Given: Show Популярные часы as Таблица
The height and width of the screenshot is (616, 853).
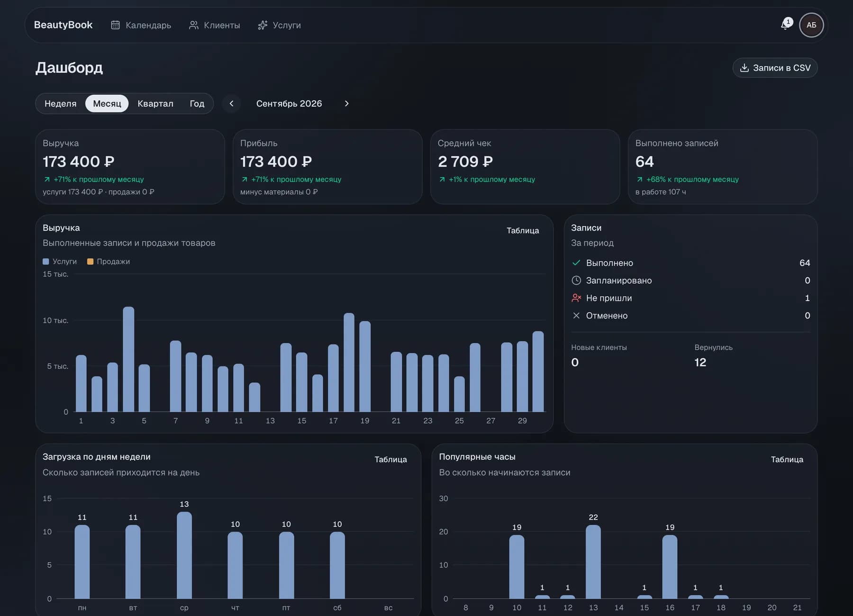Looking at the screenshot, I should [x=787, y=459].
